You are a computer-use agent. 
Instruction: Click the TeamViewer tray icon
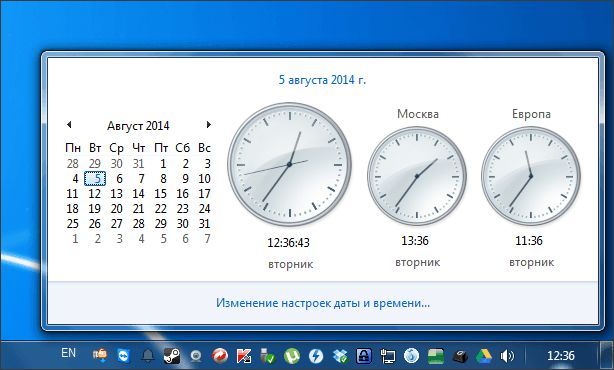[x=124, y=356]
